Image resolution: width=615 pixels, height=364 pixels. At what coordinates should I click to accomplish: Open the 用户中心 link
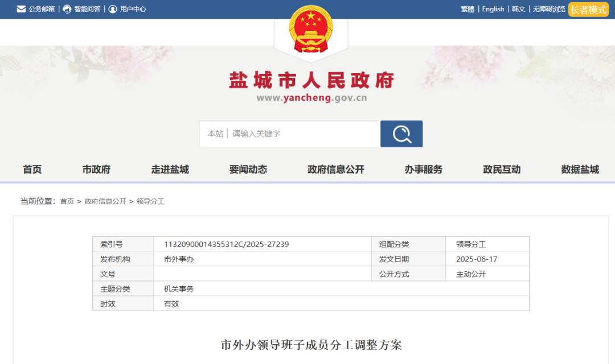(133, 9)
